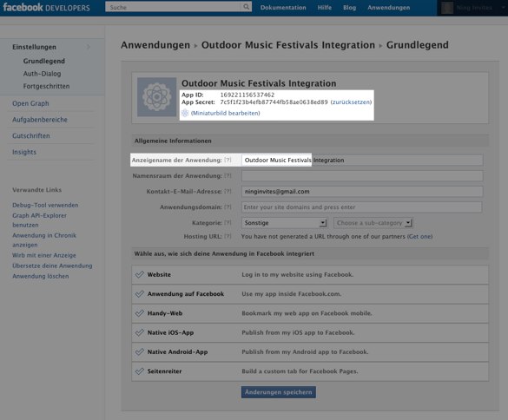Open the Anwendung in Chronik anzeigen link
508x420 pixels.
coord(44,240)
